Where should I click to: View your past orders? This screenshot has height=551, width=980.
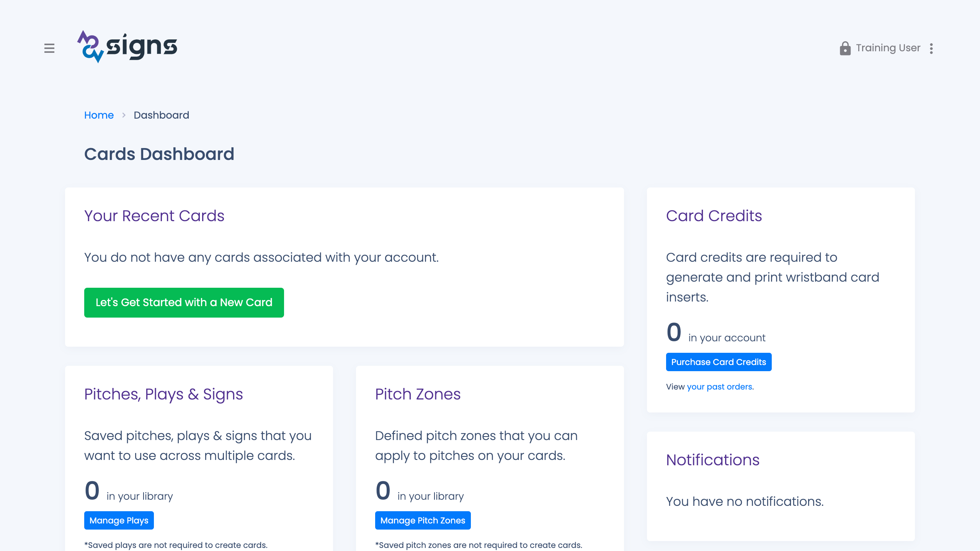pos(719,386)
